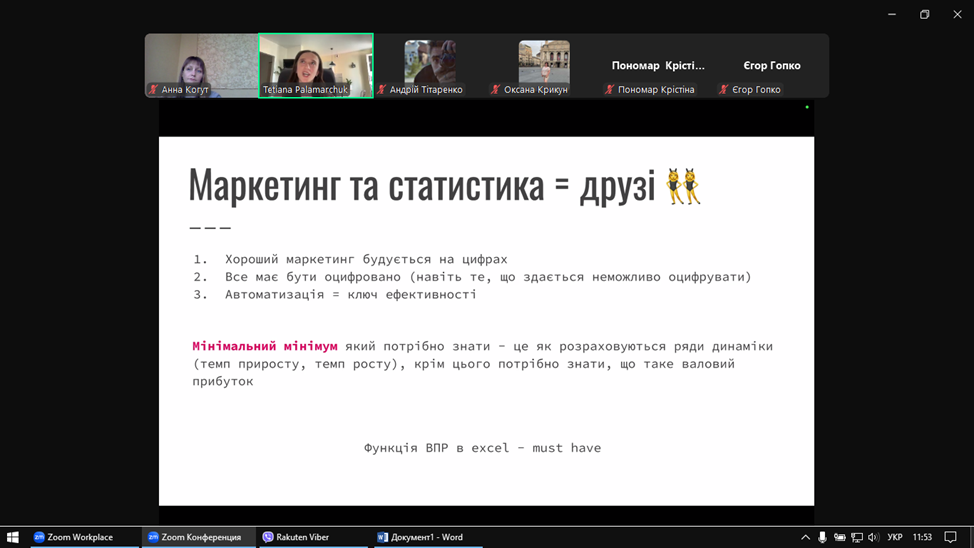
Task: Click the Windows Start button
Action: pyautogui.click(x=12, y=537)
